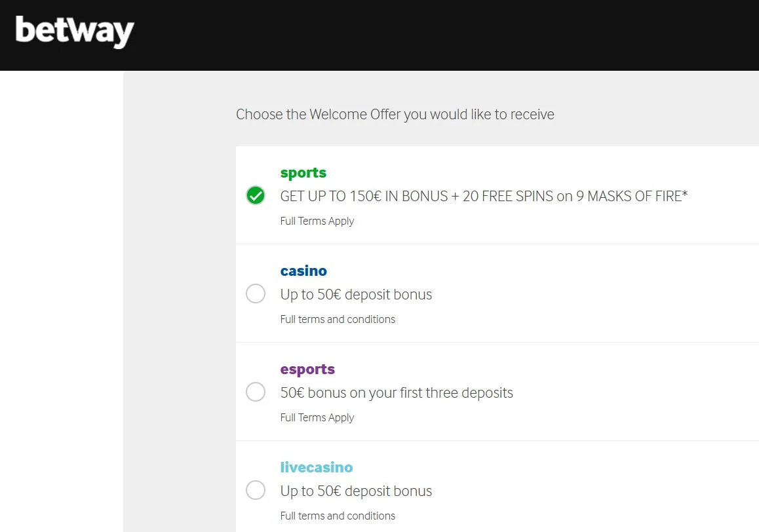
Task: Click the blue casino heading
Action: pyautogui.click(x=303, y=271)
